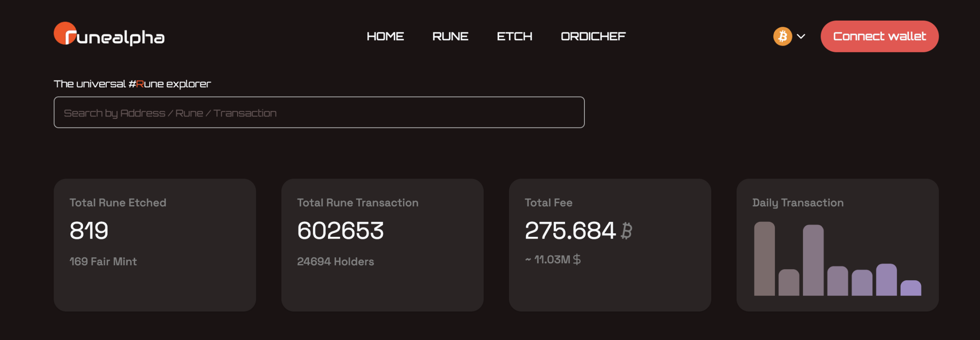This screenshot has height=340, width=980.
Task: Click the 169 Fair Mint text
Action: [103, 261]
